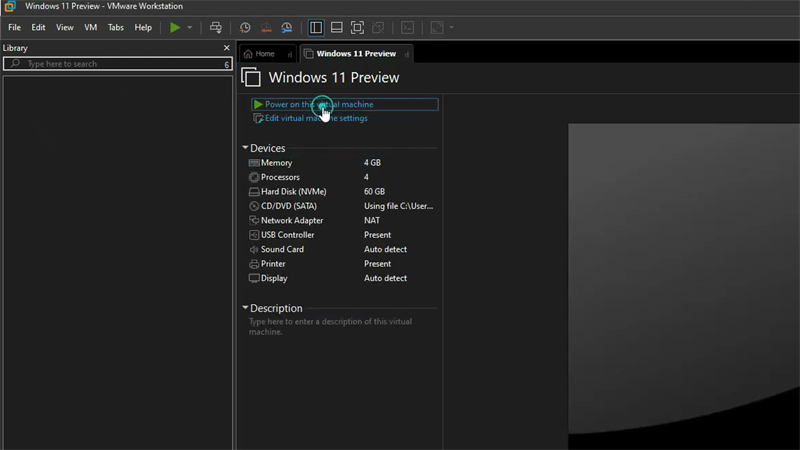Click the 4 GB memory value
This screenshot has width=800, height=450.
point(372,163)
